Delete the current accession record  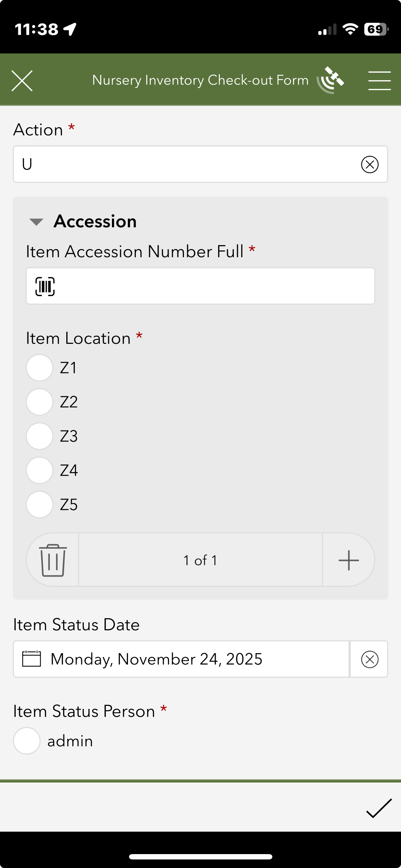(x=52, y=559)
